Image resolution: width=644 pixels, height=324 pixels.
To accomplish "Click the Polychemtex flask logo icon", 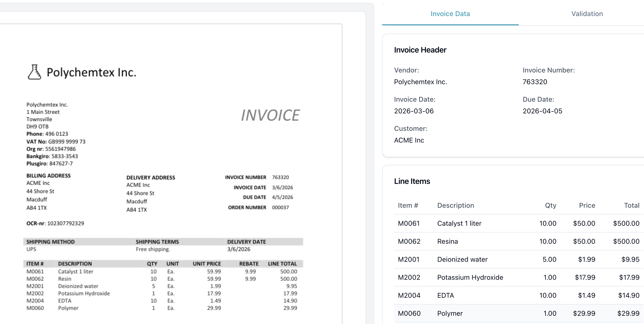I will [x=34, y=72].
